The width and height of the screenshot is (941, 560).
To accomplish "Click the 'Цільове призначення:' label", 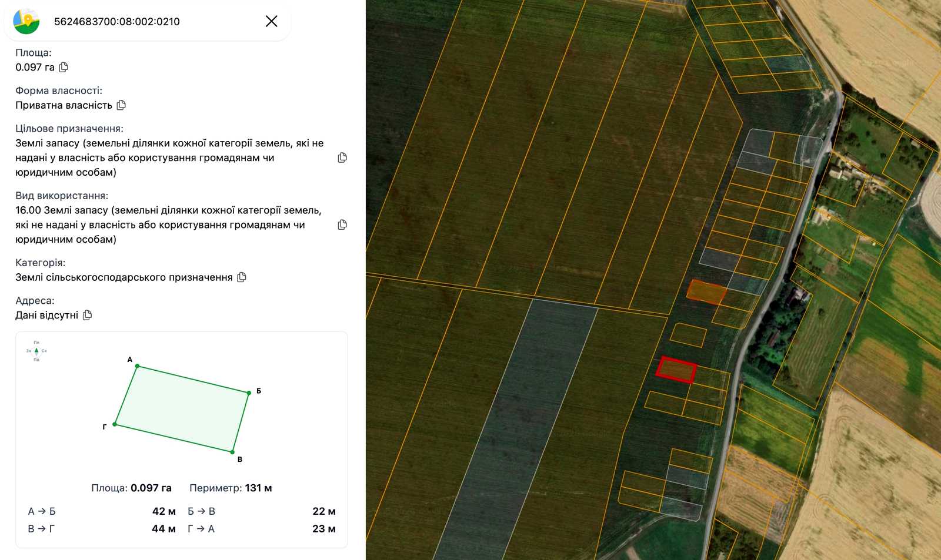I will coord(69,129).
